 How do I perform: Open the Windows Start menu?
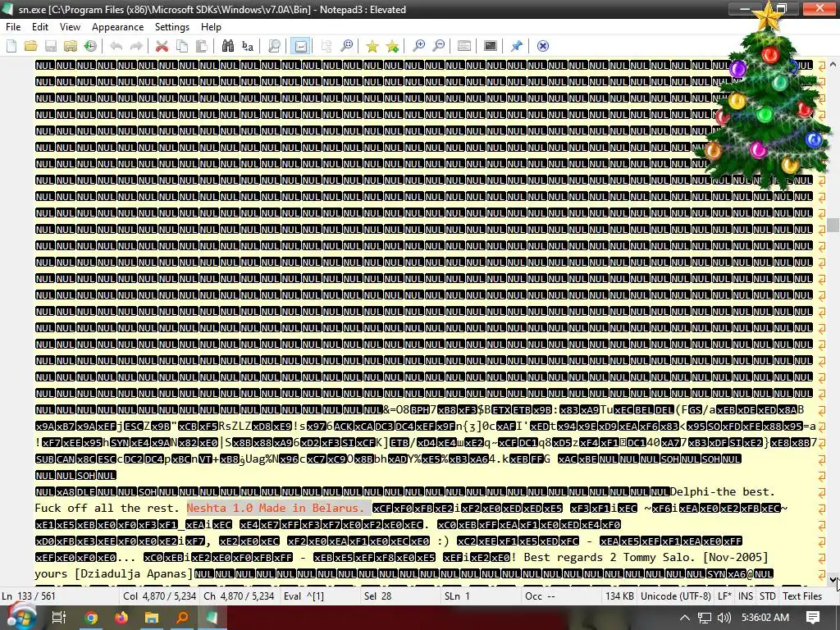(x=20, y=617)
